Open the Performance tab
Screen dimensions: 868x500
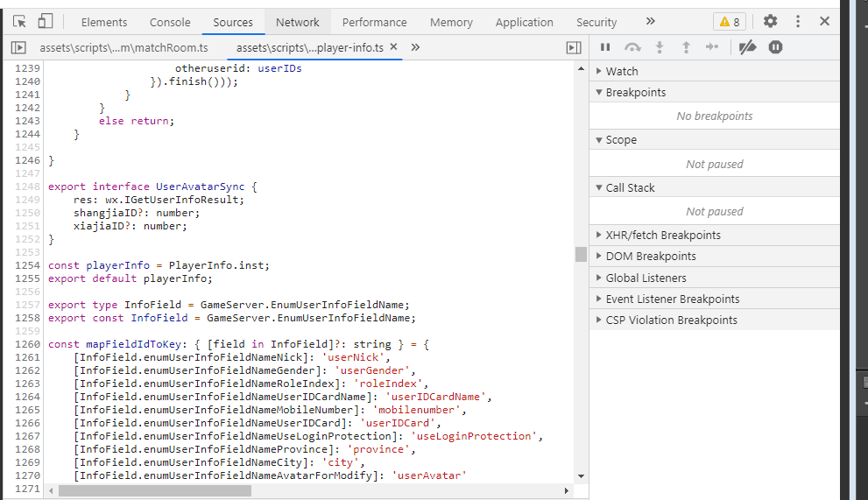(374, 22)
